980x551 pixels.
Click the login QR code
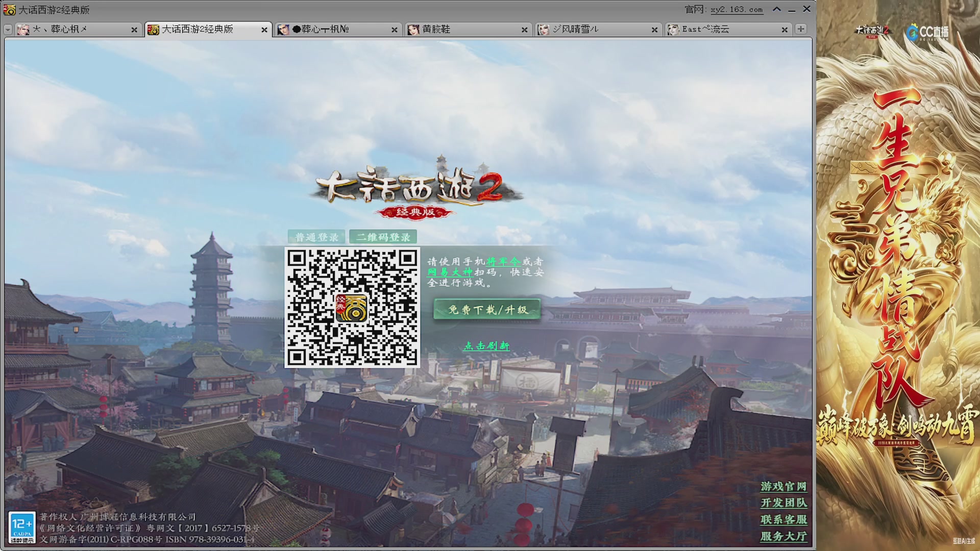click(x=352, y=308)
